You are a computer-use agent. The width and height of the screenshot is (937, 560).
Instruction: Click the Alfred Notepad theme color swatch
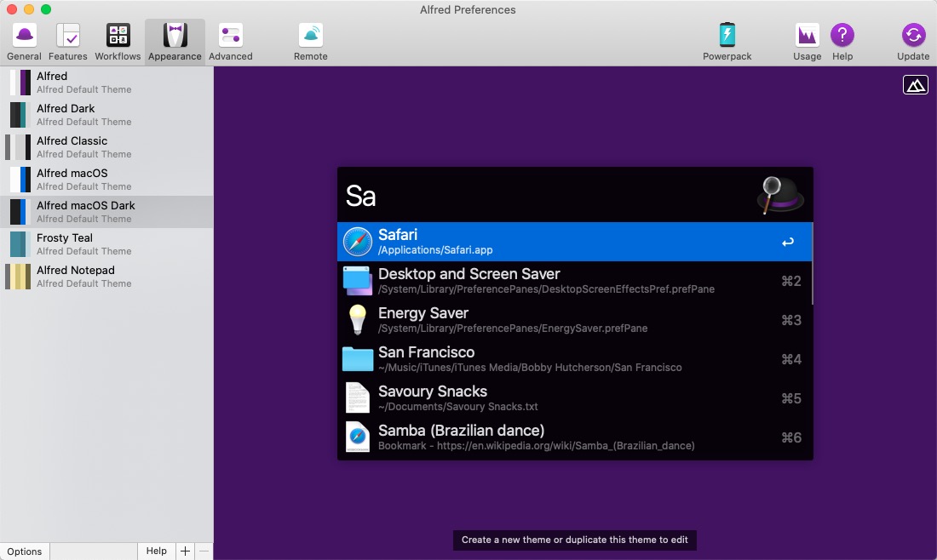[x=18, y=277]
